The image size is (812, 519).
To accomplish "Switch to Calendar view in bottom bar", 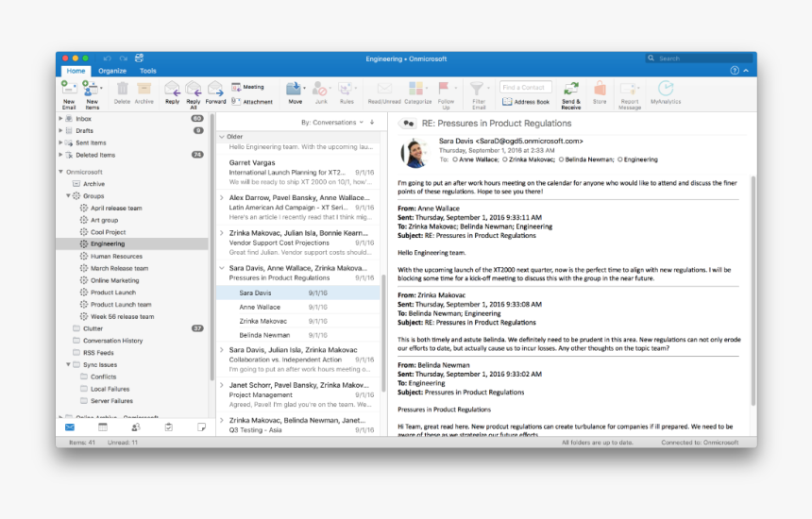I will coord(102,427).
